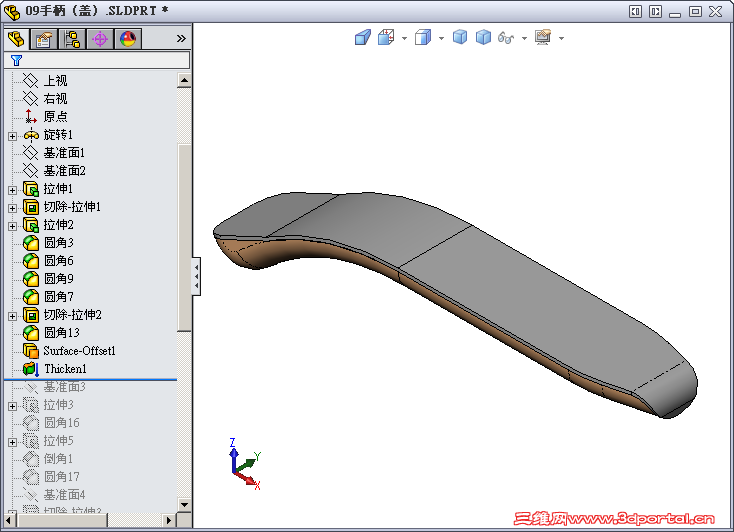Image resolution: width=734 pixels, height=532 pixels.
Task: Click the tile left window button
Action: 635,11
